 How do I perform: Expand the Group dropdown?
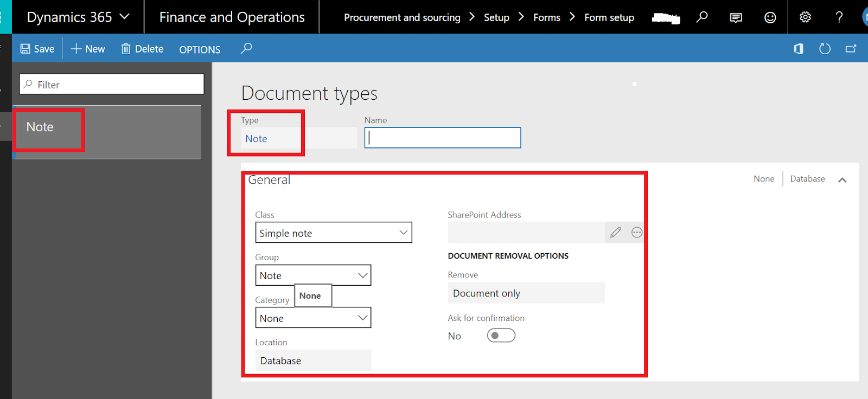pos(313,275)
